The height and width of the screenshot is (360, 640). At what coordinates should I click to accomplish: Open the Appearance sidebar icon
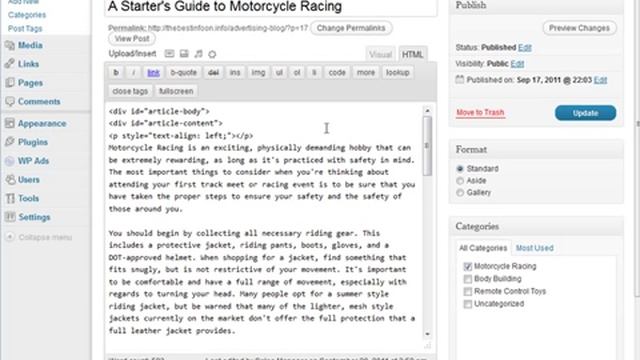(x=10, y=123)
